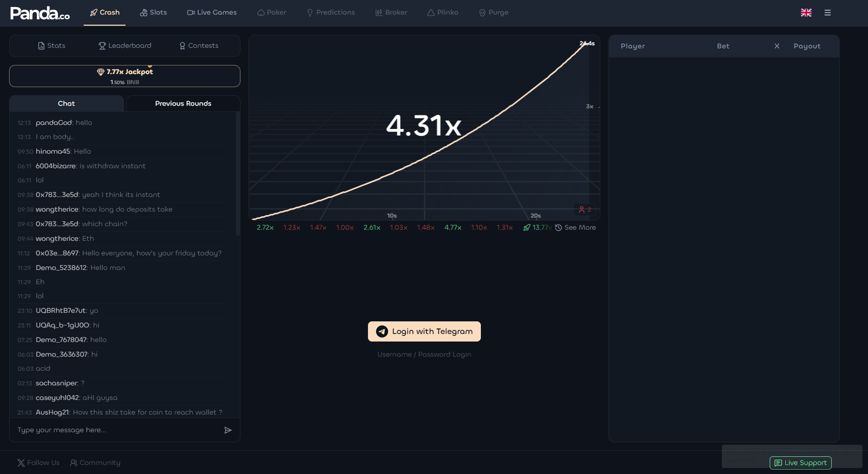Click the chat panel scrollbar

[x=237, y=174]
